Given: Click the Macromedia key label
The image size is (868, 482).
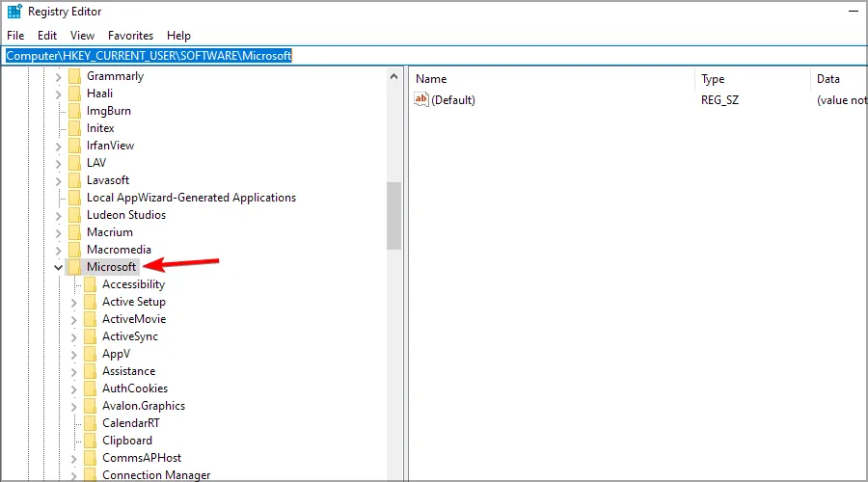Looking at the screenshot, I should click(x=119, y=250).
